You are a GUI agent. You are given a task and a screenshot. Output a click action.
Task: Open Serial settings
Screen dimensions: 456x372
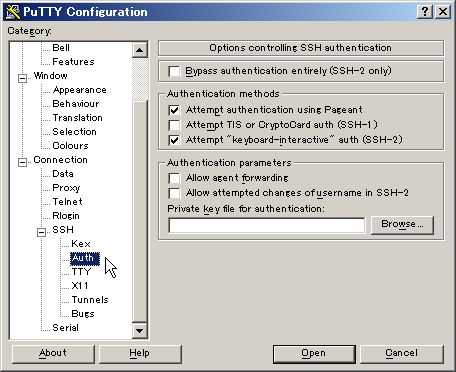point(65,328)
